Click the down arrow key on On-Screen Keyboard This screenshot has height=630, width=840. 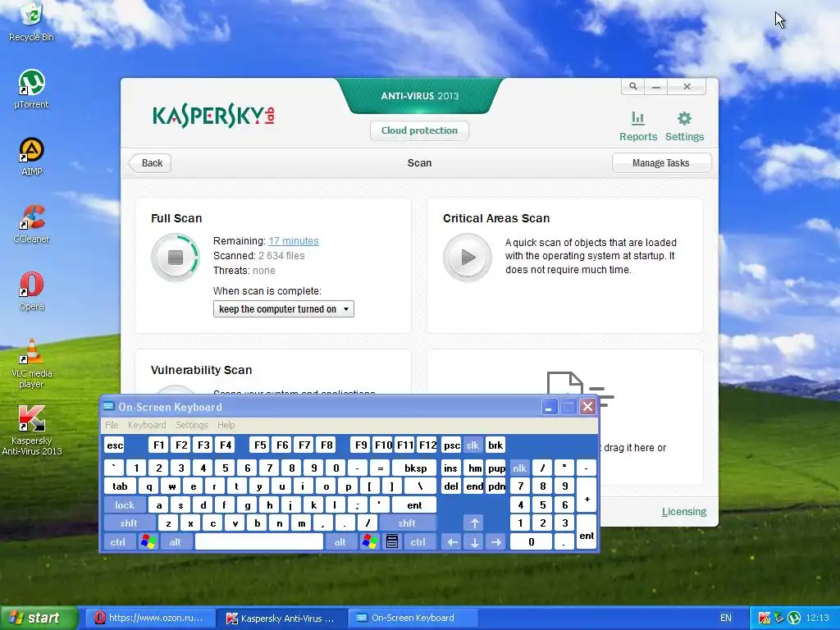pos(474,542)
